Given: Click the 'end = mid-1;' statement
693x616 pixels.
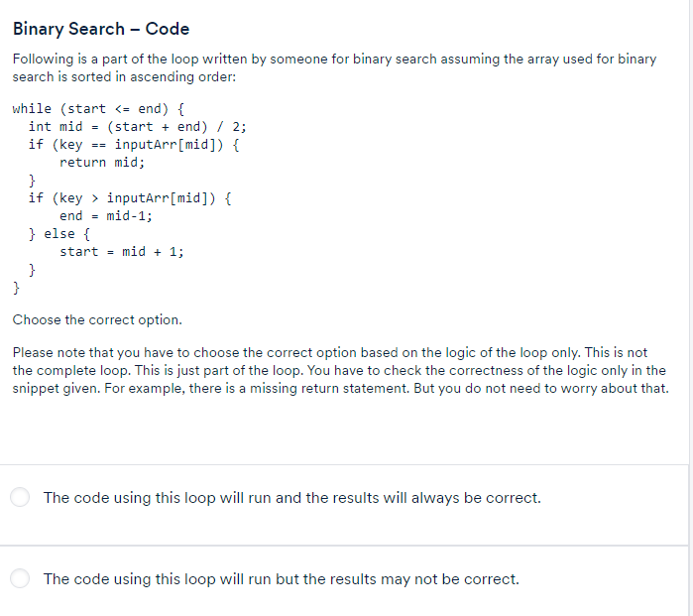Looking at the screenshot, I should tap(106, 216).
